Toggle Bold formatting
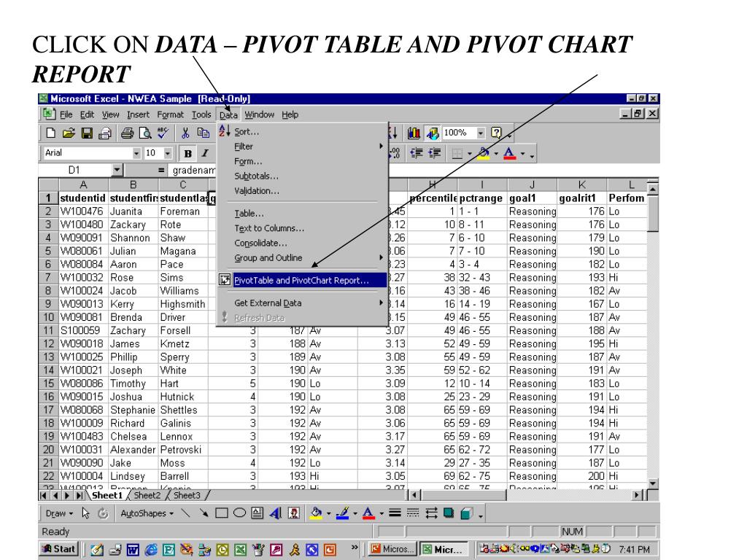This screenshot has width=747, height=560. click(x=187, y=153)
